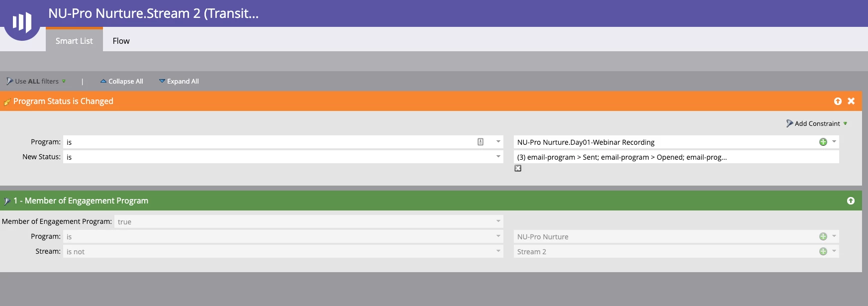Delete the Program Status is Changed trigger
Viewport: 868px width, 306px height.
click(851, 101)
